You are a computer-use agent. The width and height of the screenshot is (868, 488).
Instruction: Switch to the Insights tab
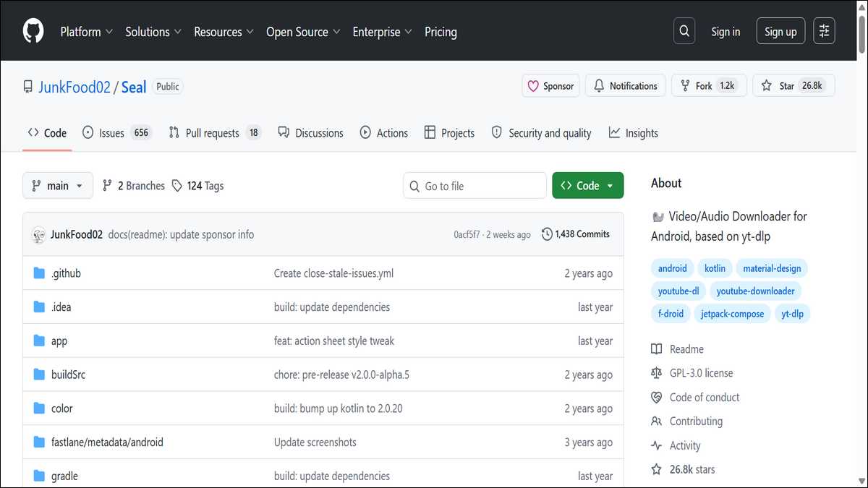634,133
